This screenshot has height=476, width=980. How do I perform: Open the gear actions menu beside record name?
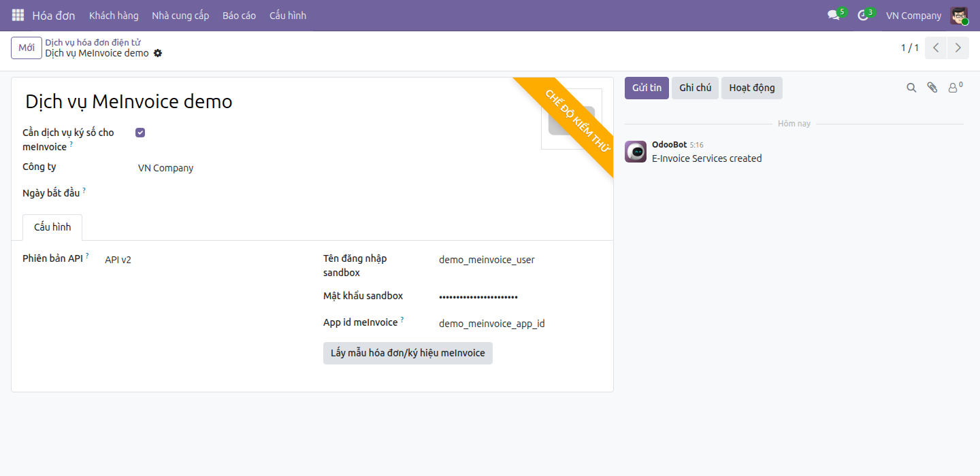[158, 53]
